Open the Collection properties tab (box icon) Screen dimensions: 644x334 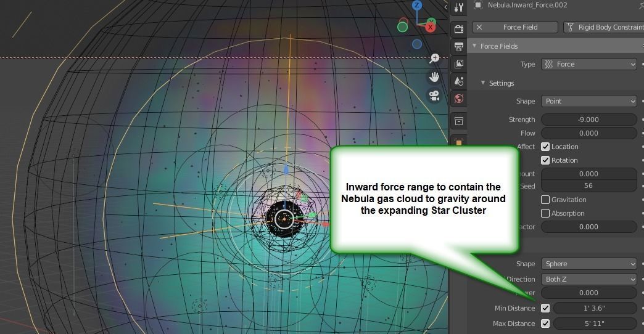click(x=459, y=121)
